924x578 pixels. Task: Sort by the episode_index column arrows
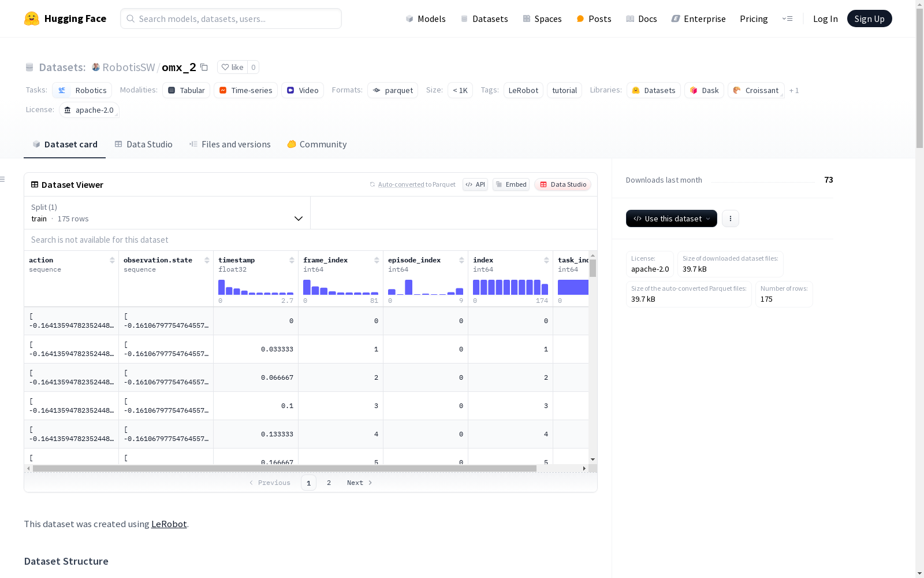coord(461,260)
